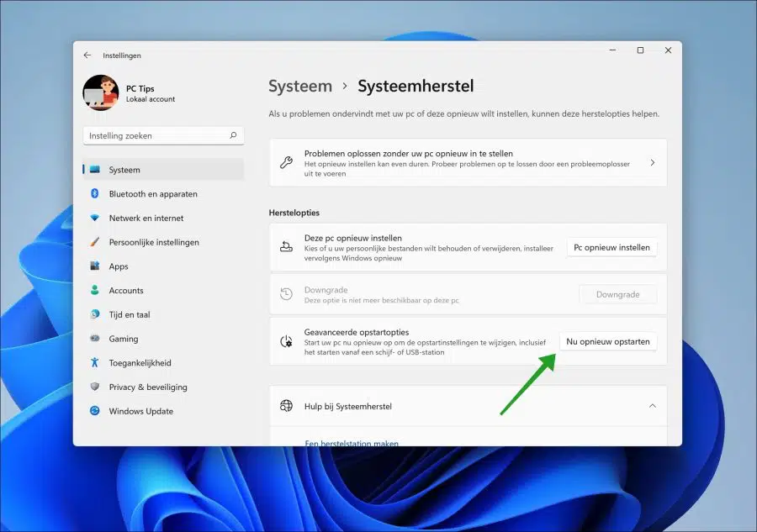This screenshot has height=532, width=757.
Task: Click the Hulp bij Systeemherstel globe icon
Action: 286,406
